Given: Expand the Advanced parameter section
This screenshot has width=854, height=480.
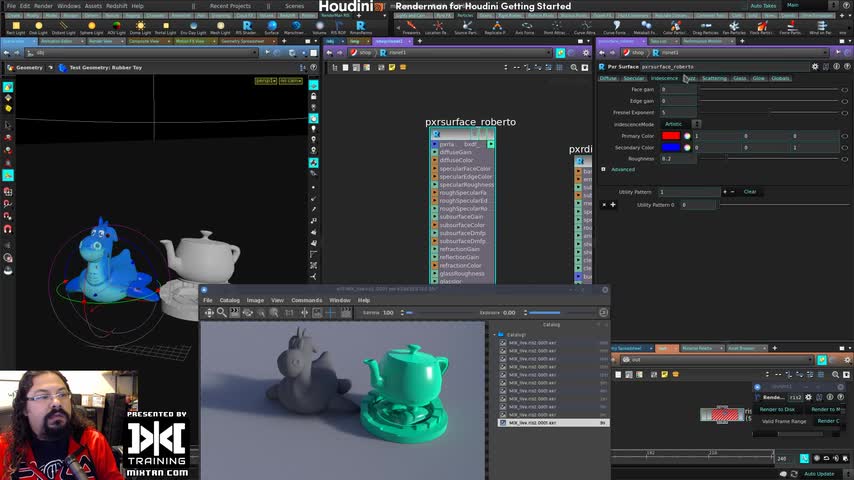Looking at the screenshot, I should coord(603,169).
